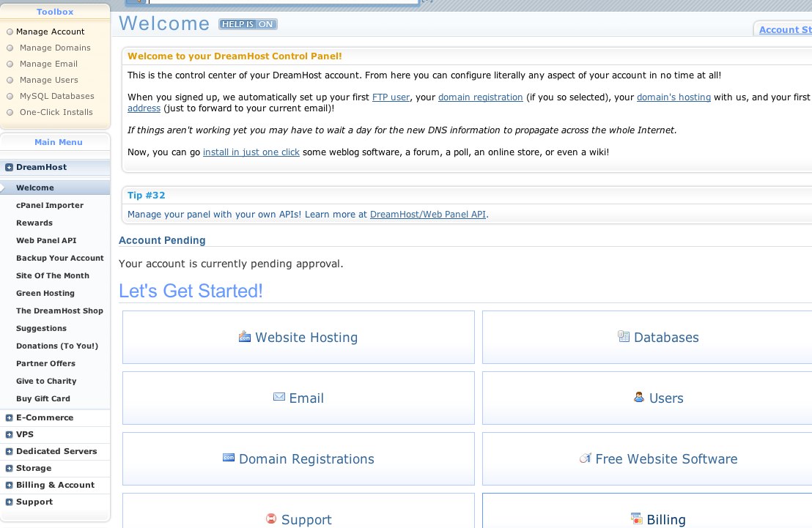Click the Tip #32 heading
The image size is (812, 528).
coord(147,195)
